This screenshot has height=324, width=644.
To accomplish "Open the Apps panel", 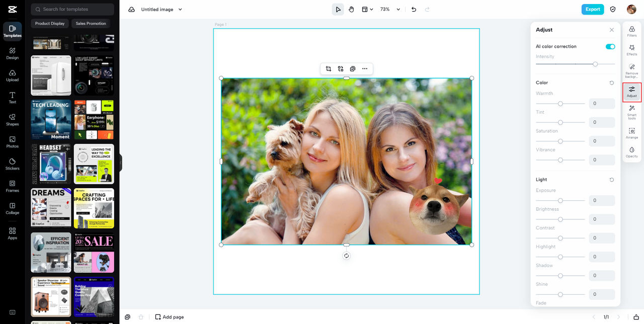I will point(12,233).
